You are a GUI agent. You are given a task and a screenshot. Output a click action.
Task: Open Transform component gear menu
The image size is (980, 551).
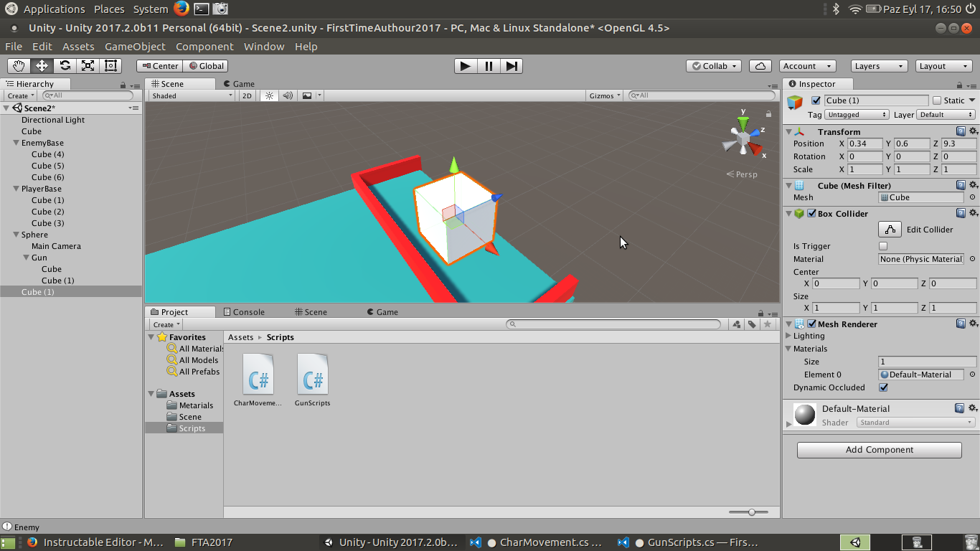tap(973, 131)
